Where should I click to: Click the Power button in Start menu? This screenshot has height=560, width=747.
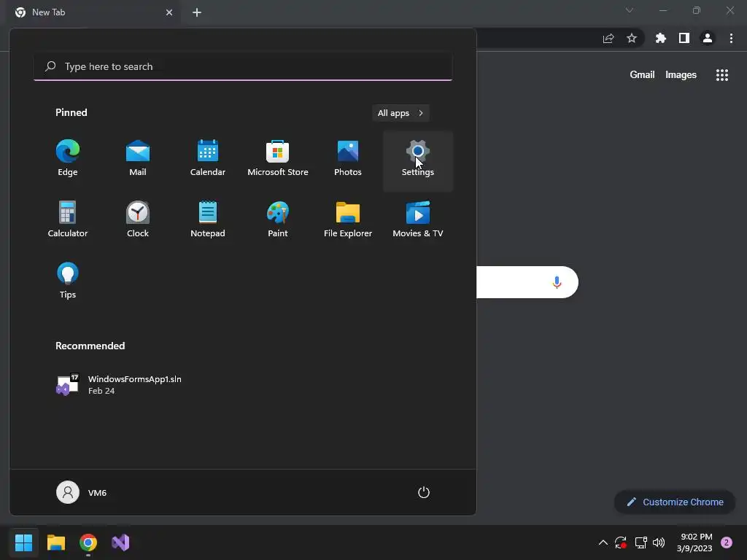click(424, 492)
